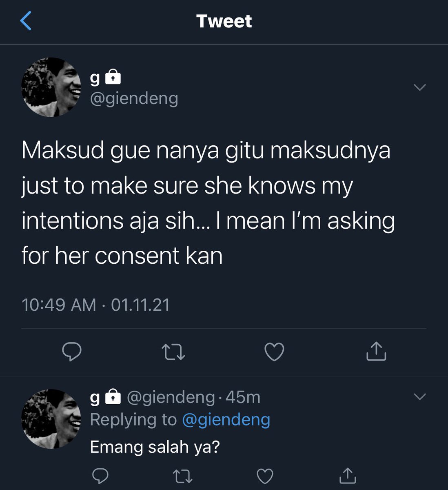Open the reply text 'Emang salah ya?'
This screenshot has height=490, width=448.
tap(155, 447)
